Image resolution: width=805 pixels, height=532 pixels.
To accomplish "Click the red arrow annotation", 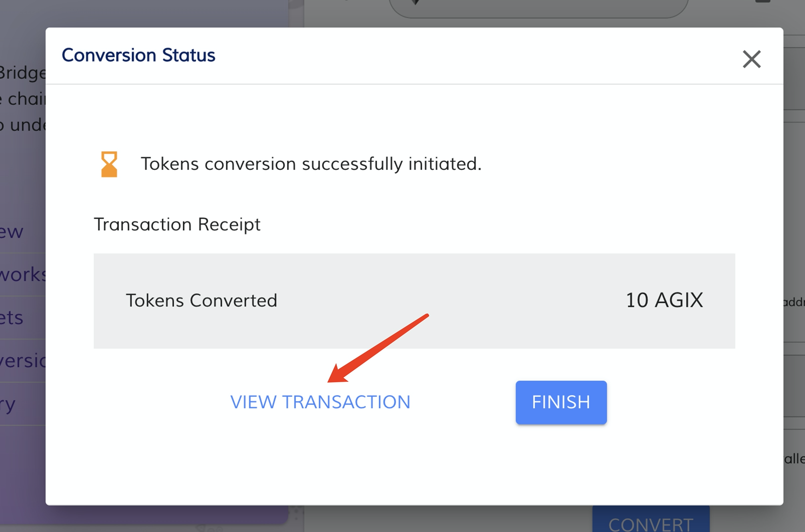I will point(378,347).
